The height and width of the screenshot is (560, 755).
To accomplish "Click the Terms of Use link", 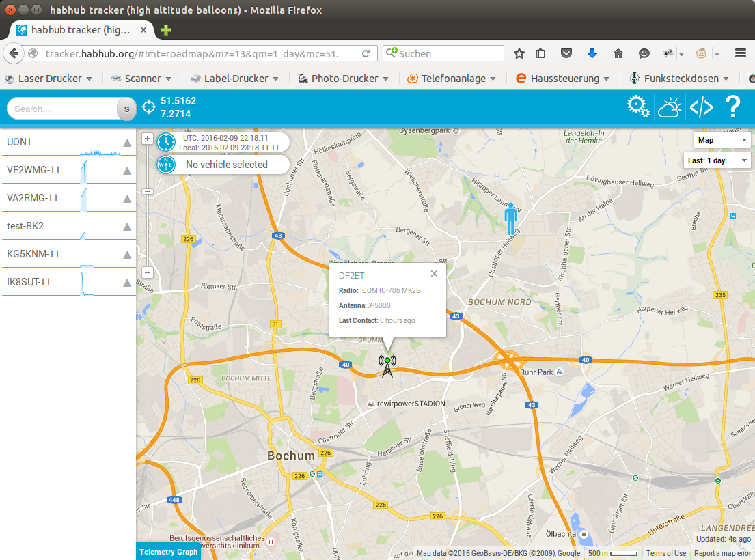I will (666, 553).
